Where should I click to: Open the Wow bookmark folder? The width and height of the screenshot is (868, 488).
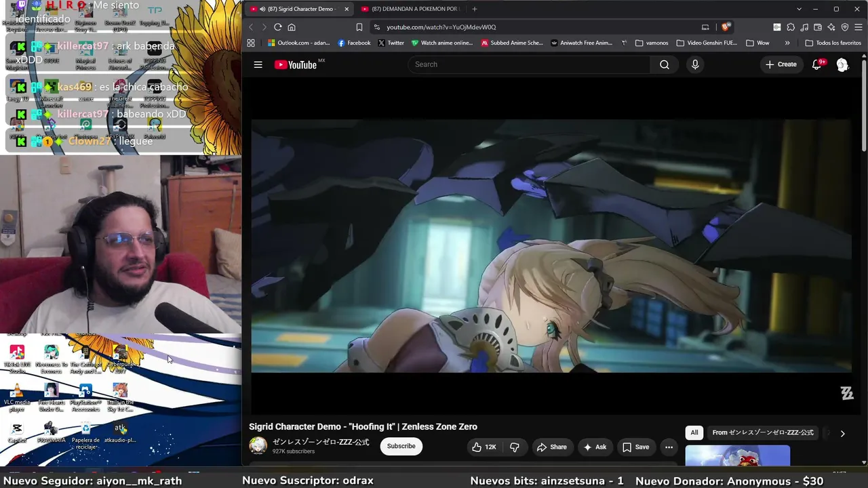tap(757, 43)
